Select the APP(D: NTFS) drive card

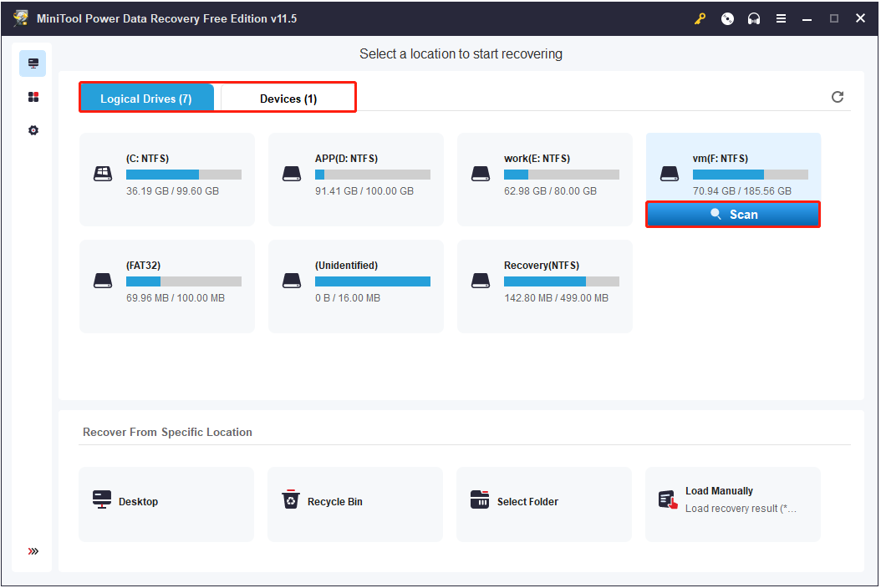(355, 180)
